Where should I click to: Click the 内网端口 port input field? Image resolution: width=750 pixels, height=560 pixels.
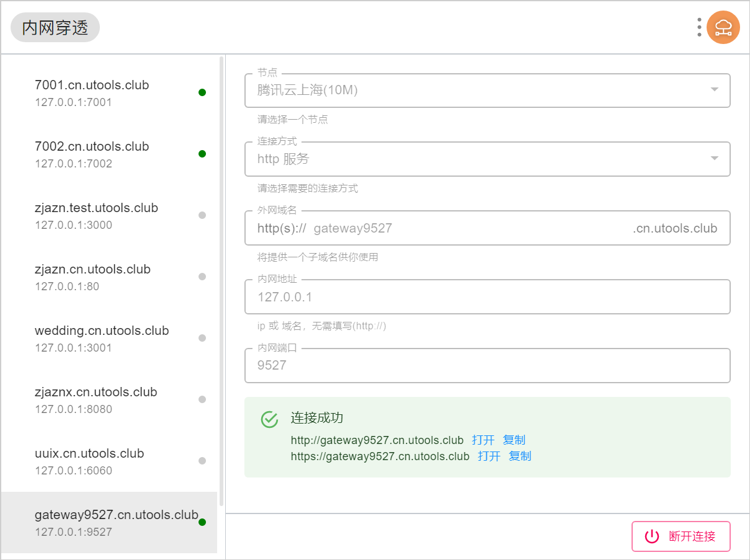coord(487,365)
